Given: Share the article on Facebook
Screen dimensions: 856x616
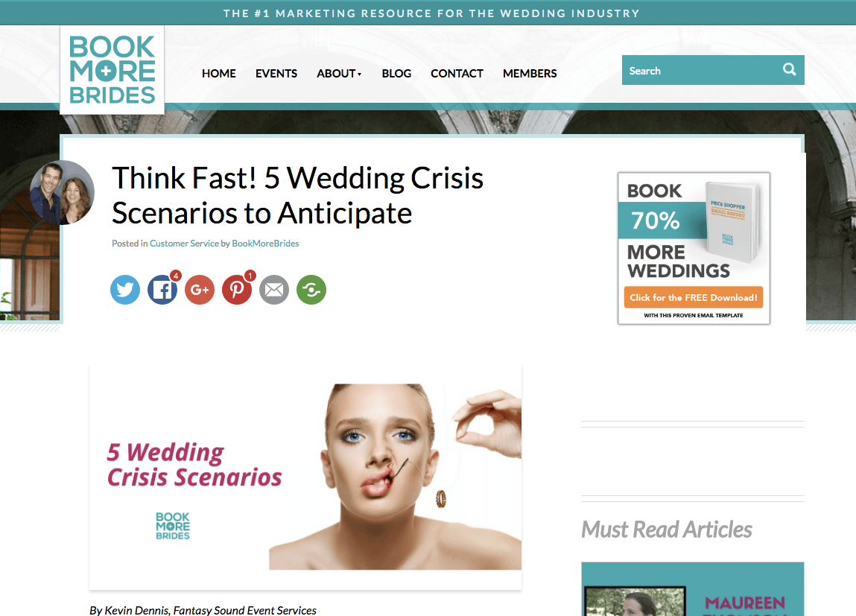Looking at the screenshot, I should [x=162, y=290].
